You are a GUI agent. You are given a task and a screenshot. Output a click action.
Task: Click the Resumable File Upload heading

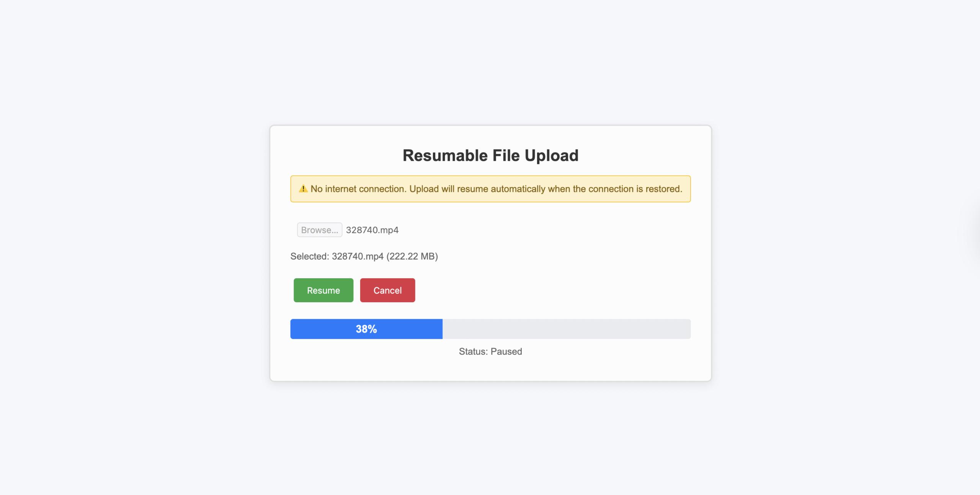click(490, 155)
